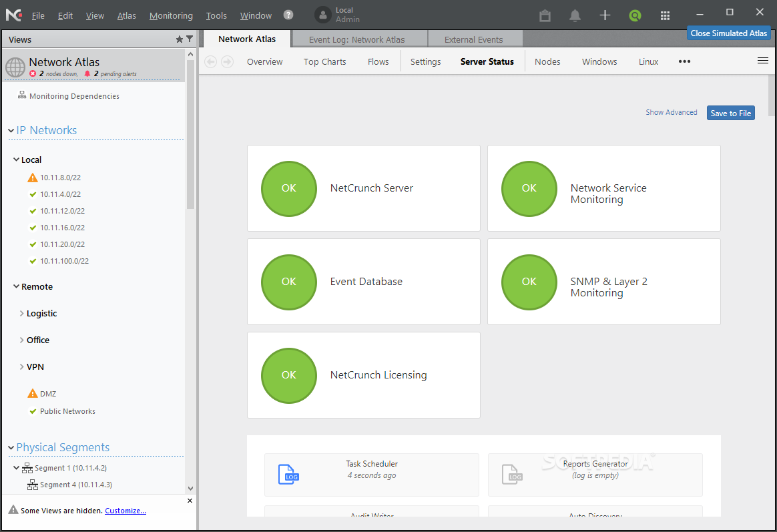Click the SNMP & Layer 2 OK circle
777x532 pixels.
coord(529,282)
